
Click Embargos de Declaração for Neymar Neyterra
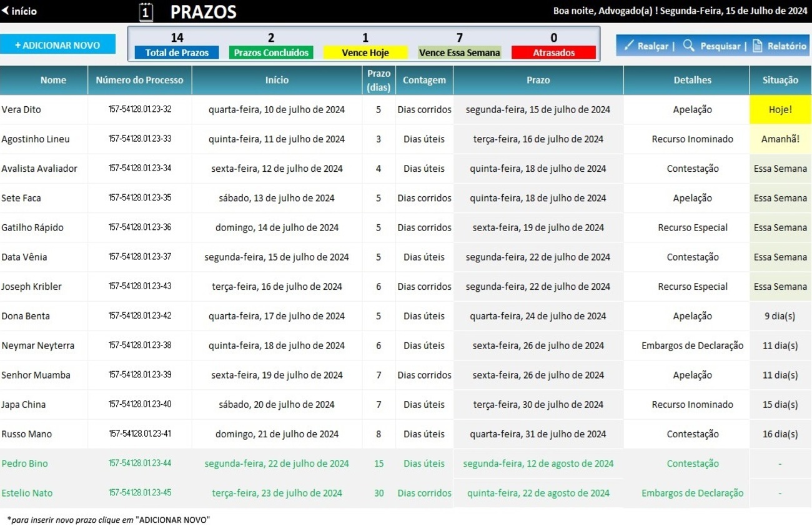coord(692,345)
